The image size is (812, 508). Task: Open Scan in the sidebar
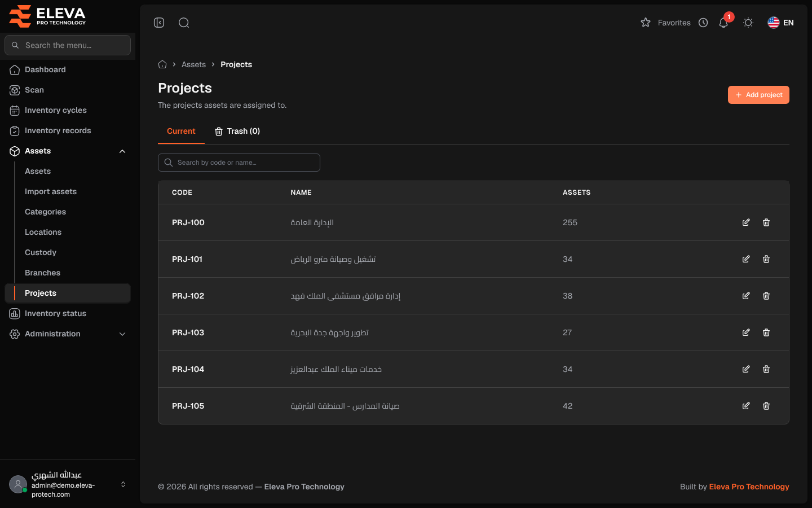point(68,90)
